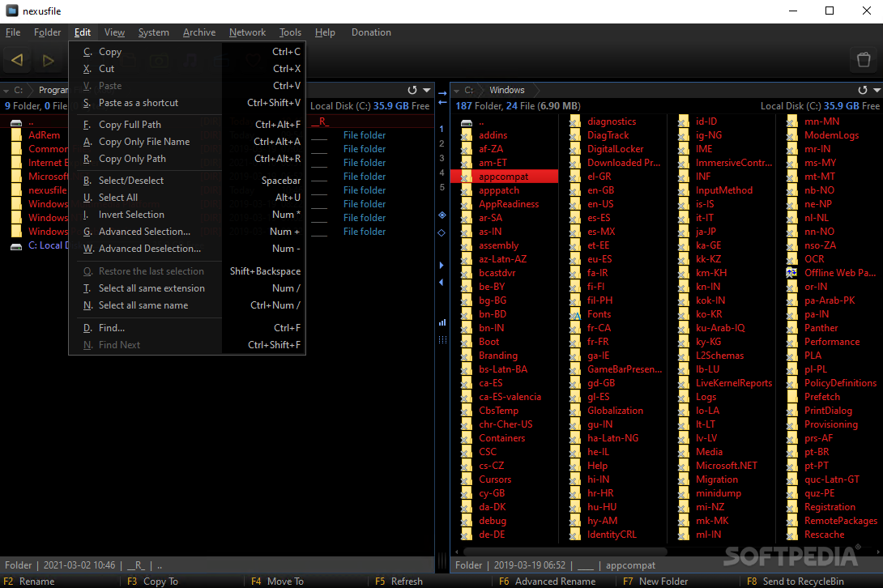
Task: Choose Select All from Edit menu
Action: tap(187, 198)
